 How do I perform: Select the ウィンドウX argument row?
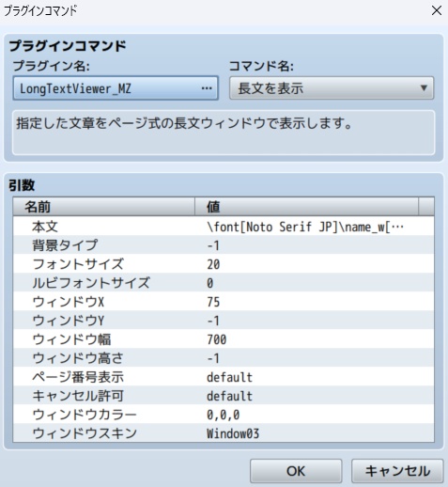click(224, 302)
